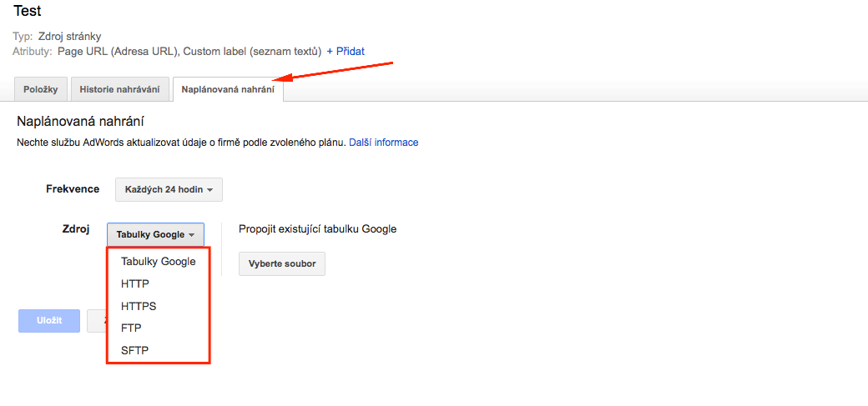Image resolution: width=868 pixels, height=406 pixels.
Task: Click the 'Zdroj' field label
Action: [x=77, y=228]
